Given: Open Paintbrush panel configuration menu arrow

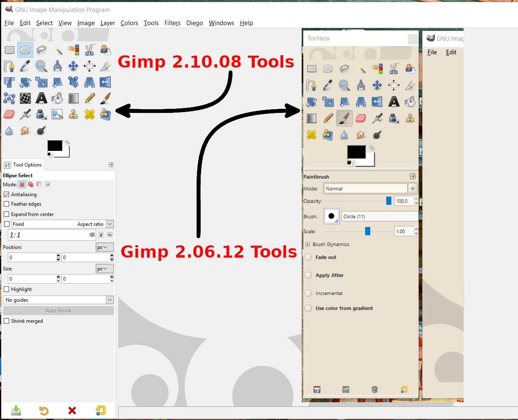Looking at the screenshot, I should 413,176.
